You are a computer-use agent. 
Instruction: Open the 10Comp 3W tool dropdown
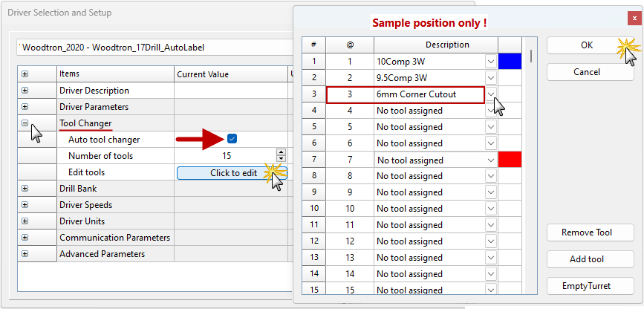(491, 62)
